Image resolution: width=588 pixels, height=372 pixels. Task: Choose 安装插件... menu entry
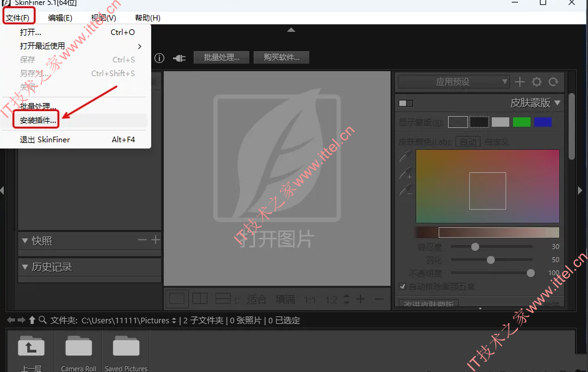coord(75,120)
